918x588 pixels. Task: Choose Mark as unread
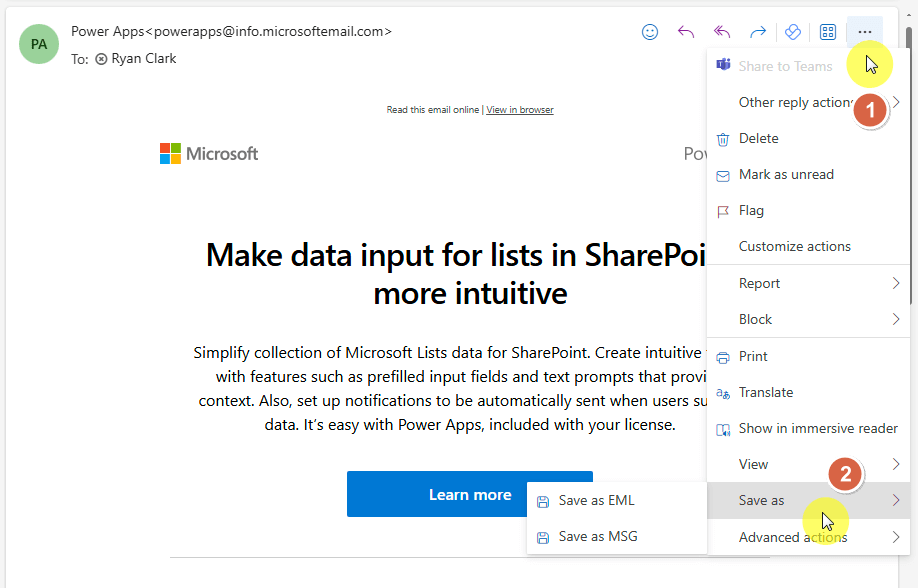[808, 175]
